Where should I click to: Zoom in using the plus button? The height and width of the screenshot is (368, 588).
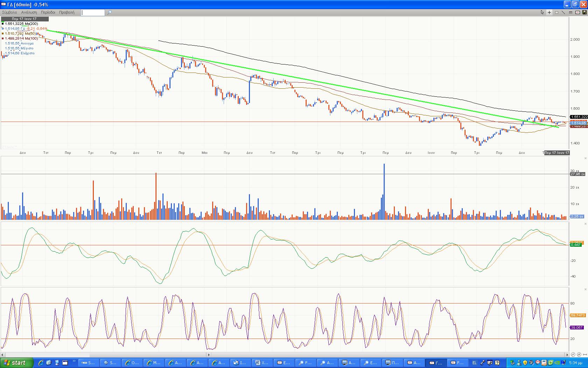click(579, 355)
